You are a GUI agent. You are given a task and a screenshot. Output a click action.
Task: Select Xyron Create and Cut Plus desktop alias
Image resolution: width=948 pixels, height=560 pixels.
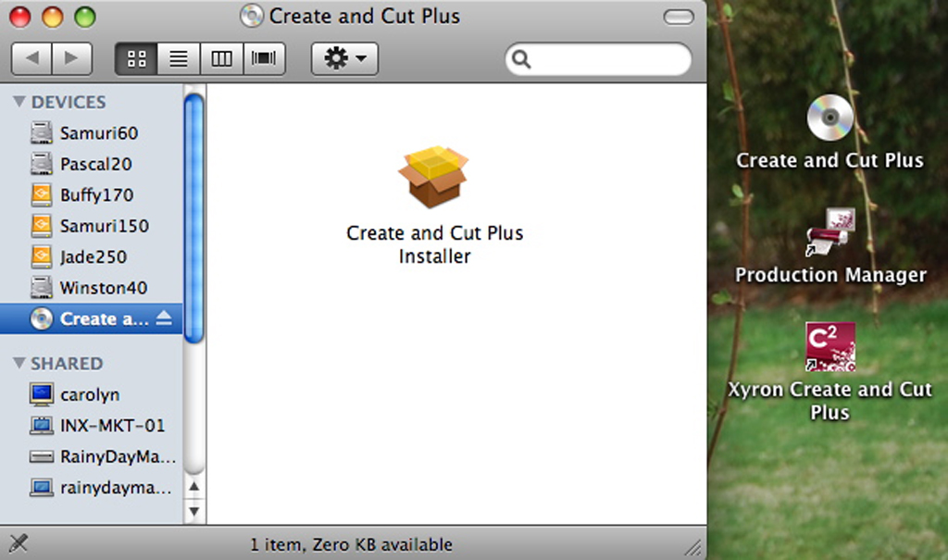point(830,346)
